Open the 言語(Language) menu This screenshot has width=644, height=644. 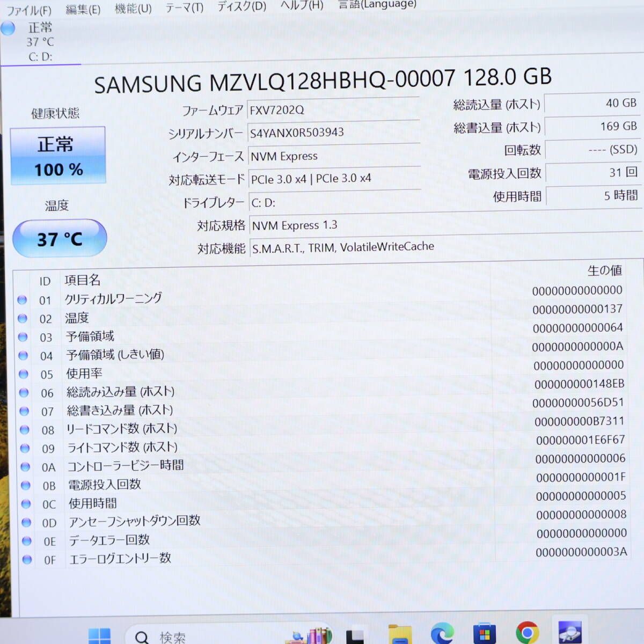point(377,4)
